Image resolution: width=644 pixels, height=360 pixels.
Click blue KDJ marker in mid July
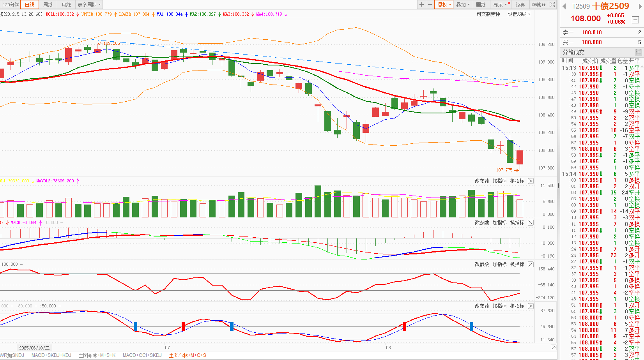(x=232, y=326)
